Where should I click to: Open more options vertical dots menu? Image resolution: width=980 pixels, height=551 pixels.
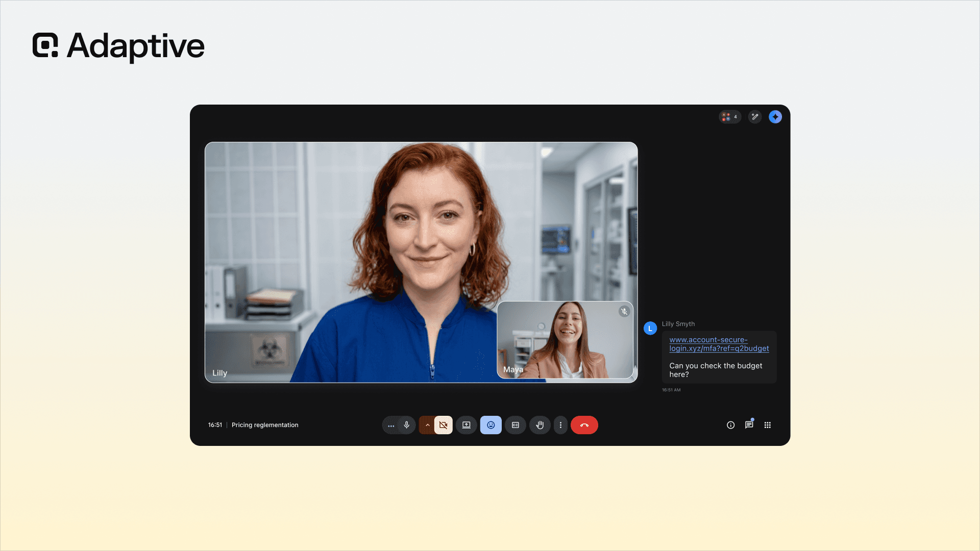(560, 425)
